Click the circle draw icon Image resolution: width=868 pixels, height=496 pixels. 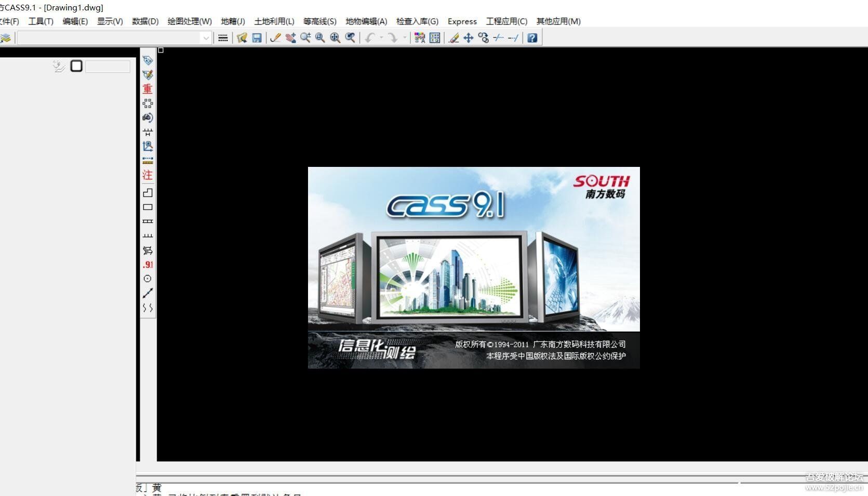(148, 279)
